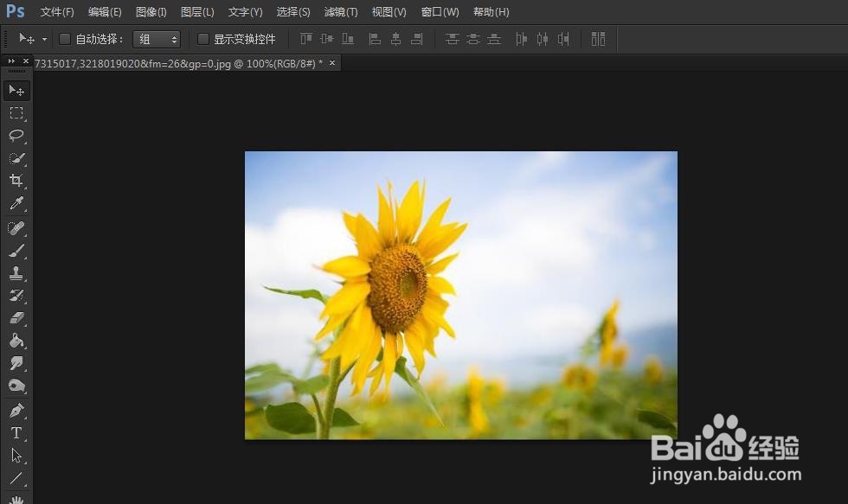
Task: Select the Eyedropper tool
Action: pyautogui.click(x=16, y=203)
